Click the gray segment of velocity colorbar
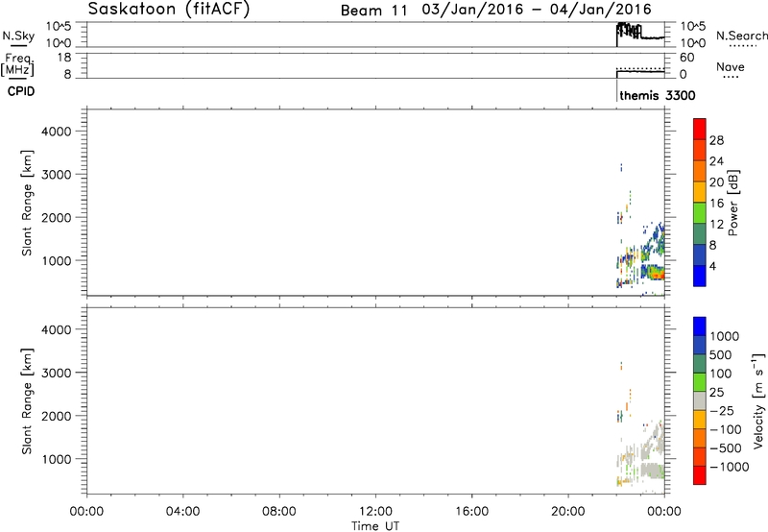The image size is (768, 532). (x=700, y=400)
